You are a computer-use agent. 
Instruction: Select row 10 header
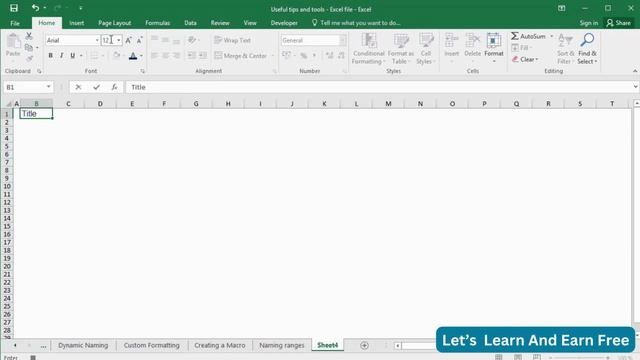7,187
